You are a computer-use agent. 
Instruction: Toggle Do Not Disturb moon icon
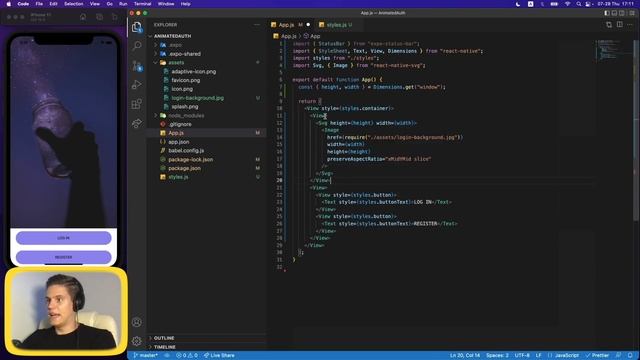518,4
